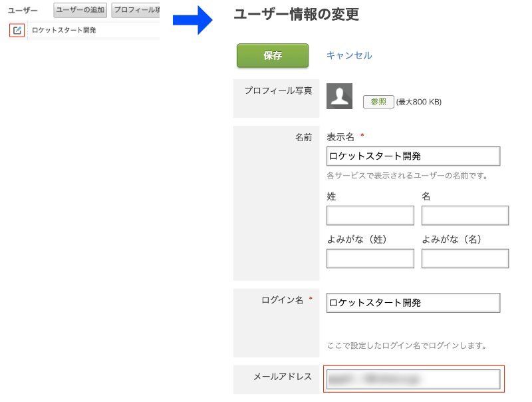
Task: Click the メールアドレス row label
Action: (x=283, y=377)
